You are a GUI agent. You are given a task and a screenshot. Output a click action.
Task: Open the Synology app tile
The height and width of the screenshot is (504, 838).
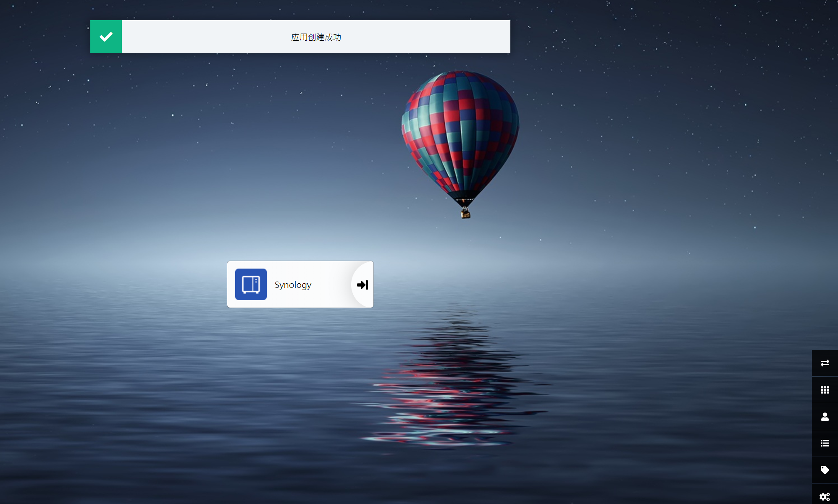[x=300, y=284]
